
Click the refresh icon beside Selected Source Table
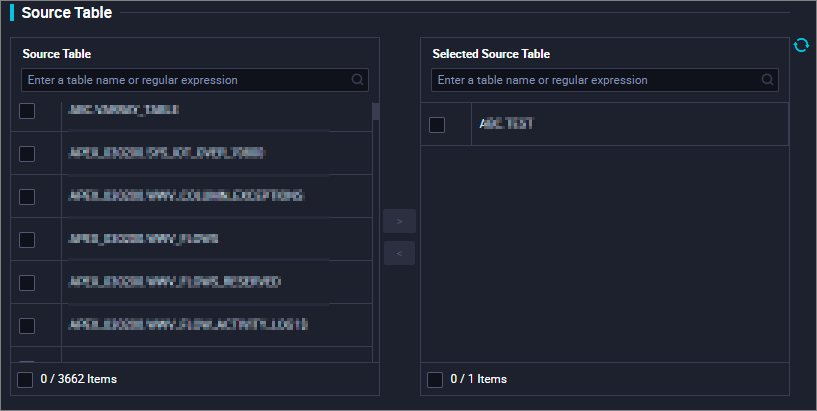point(801,46)
